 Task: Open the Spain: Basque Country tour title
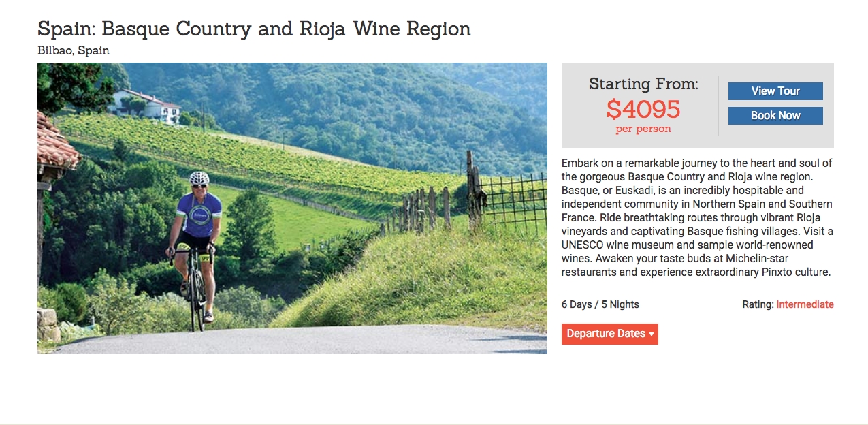tap(254, 29)
